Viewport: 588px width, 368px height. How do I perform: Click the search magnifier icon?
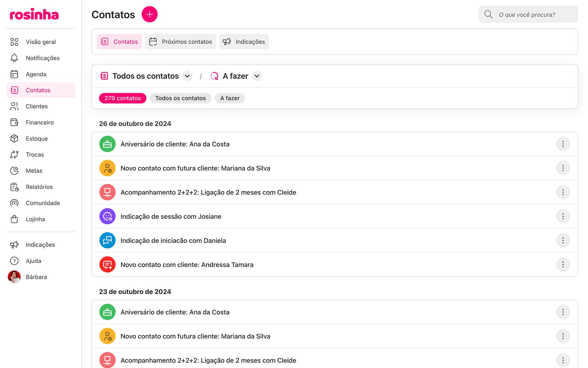488,14
